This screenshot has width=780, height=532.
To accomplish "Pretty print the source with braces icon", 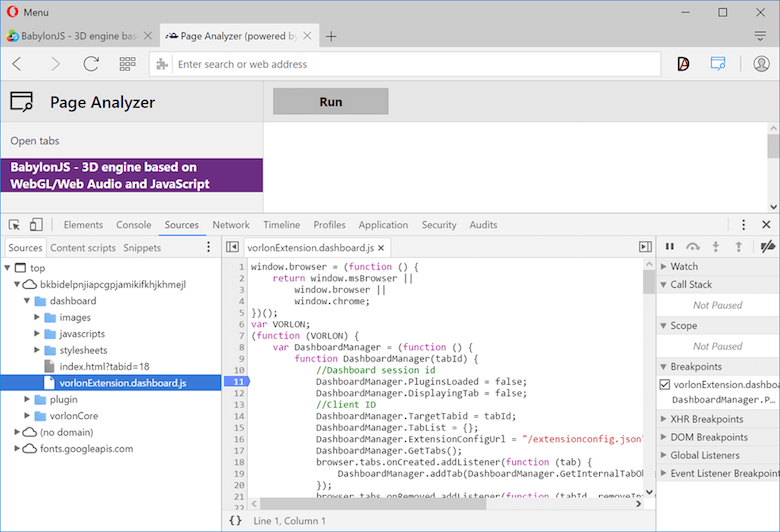I will click(x=235, y=521).
